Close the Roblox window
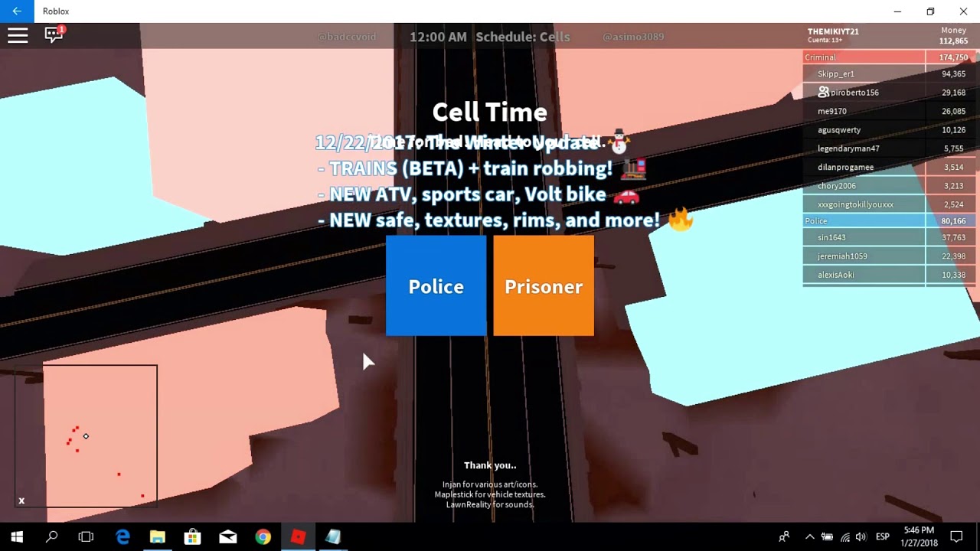This screenshot has height=551, width=980. pyautogui.click(x=963, y=11)
